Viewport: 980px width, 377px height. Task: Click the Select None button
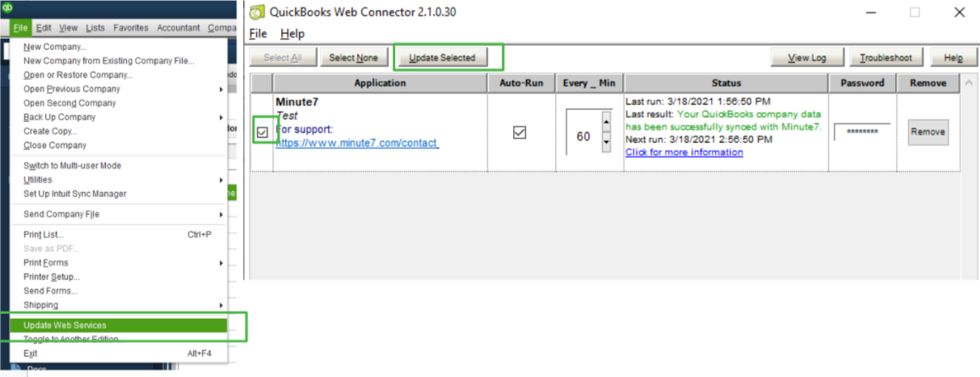354,57
